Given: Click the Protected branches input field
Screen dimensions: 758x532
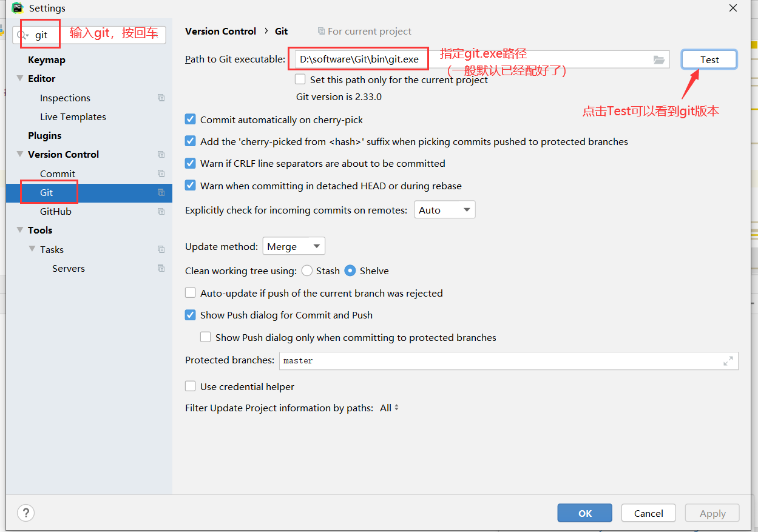Looking at the screenshot, I should (509, 361).
